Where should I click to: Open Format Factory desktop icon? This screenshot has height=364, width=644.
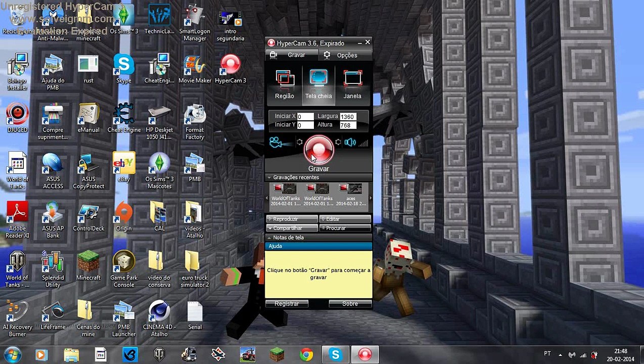coord(195,122)
